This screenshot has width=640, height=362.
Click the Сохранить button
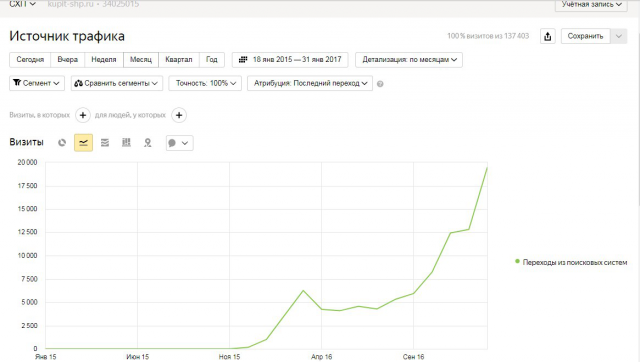coord(585,36)
